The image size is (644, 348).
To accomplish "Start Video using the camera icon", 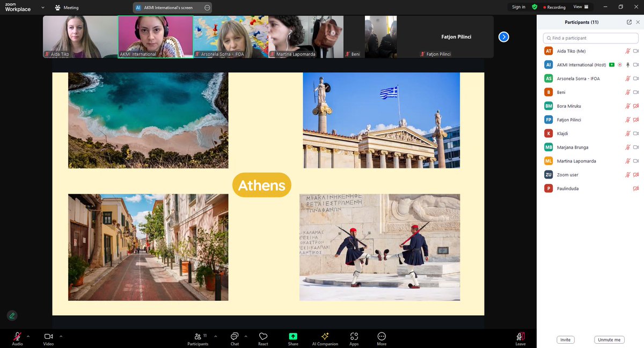I will tap(48, 336).
